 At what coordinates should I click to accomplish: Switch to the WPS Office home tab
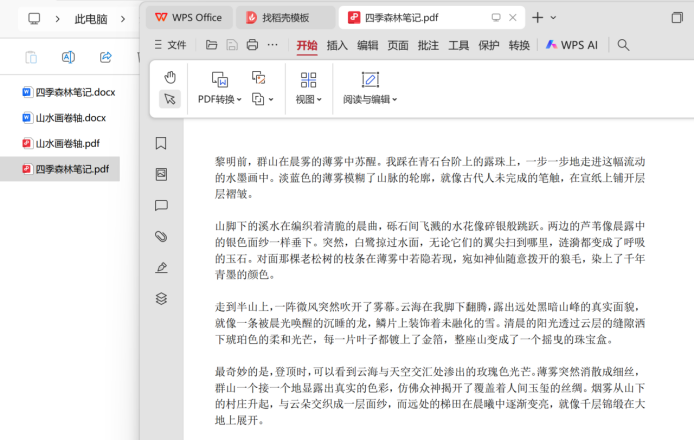[189, 18]
